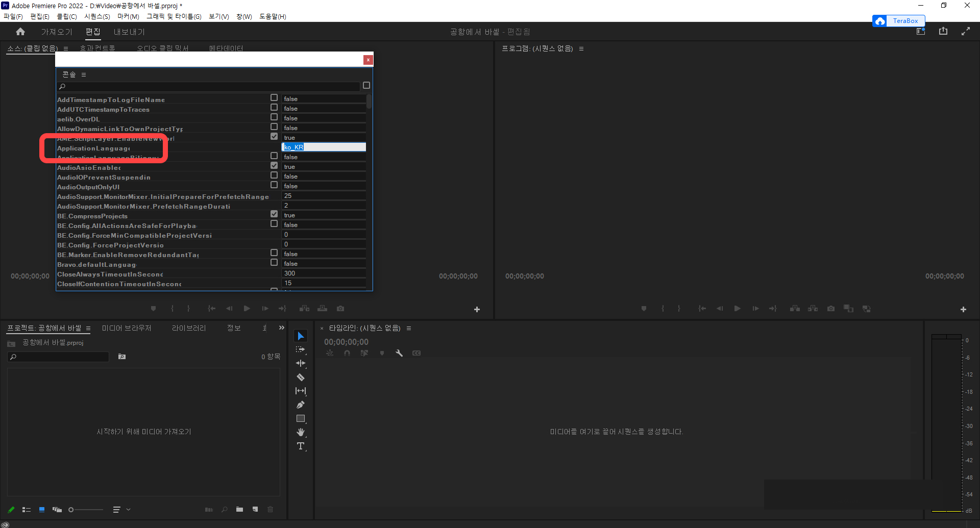Toggle Bravo.defaultLanguage checkbox
980x528 pixels.
pyautogui.click(x=274, y=262)
